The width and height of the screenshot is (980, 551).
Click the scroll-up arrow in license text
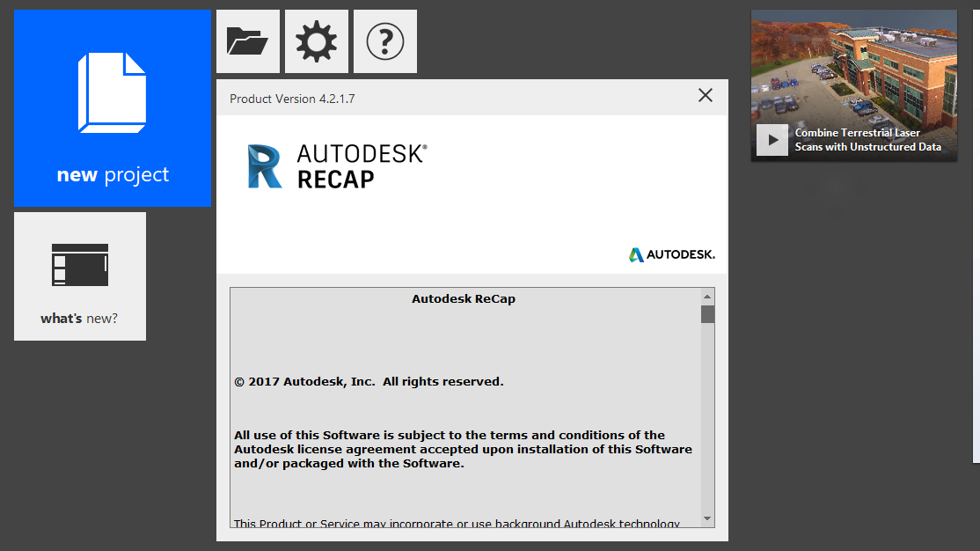[x=706, y=297]
